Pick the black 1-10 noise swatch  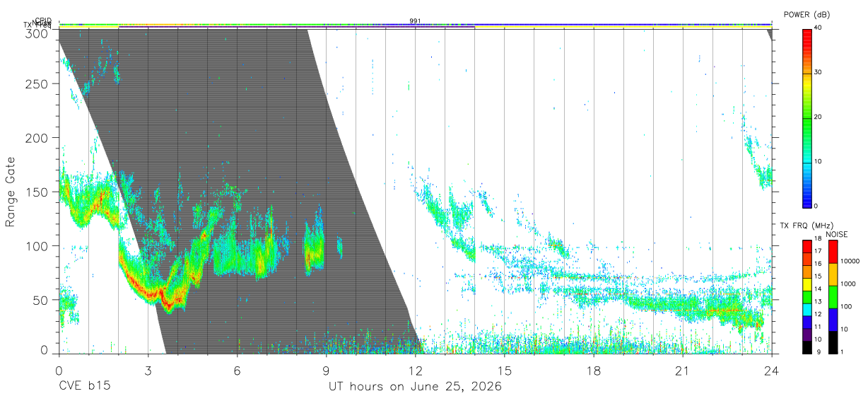point(833,342)
